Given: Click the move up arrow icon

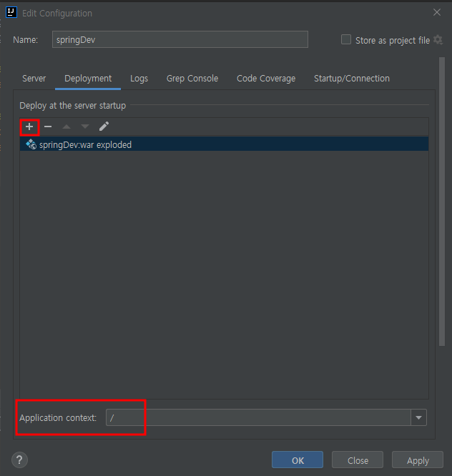Looking at the screenshot, I should coord(67,127).
